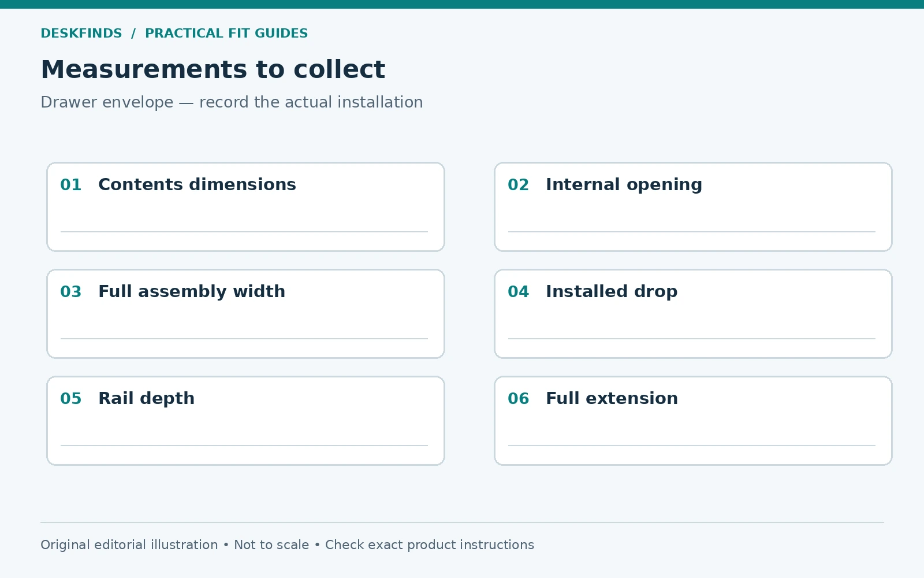Select the Rail depth card title
Viewport: 924px width, 578px height.
pyautogui.click(x=146, y=399)
